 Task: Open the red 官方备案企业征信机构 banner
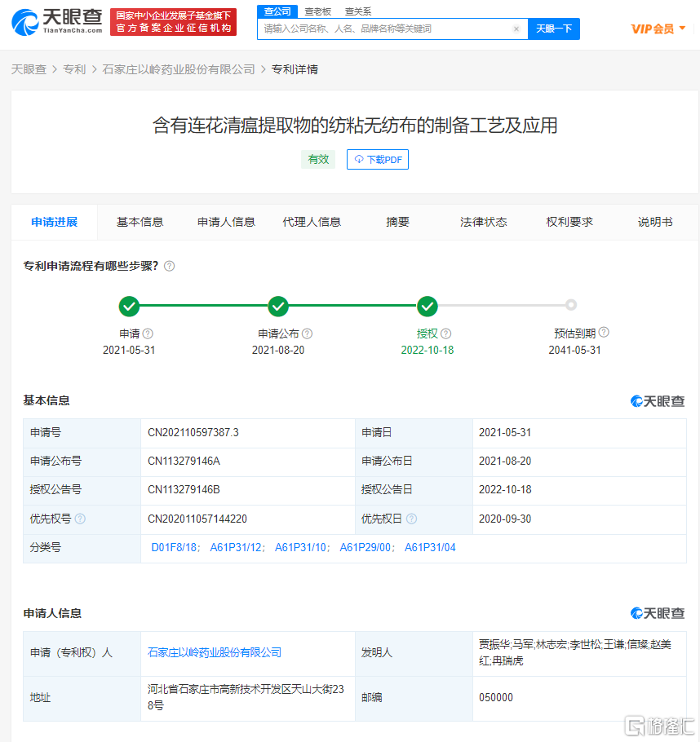(173, 22)
